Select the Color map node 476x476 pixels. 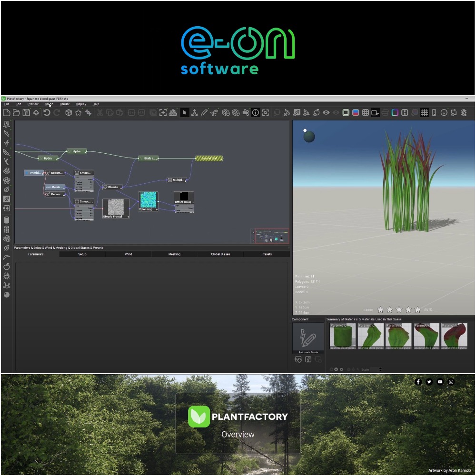(148, 201)
